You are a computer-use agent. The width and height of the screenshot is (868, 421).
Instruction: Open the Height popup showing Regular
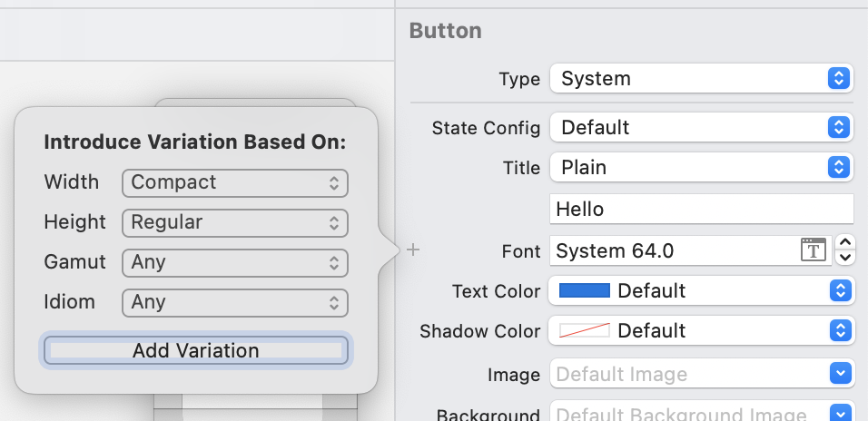pos(235,222)
